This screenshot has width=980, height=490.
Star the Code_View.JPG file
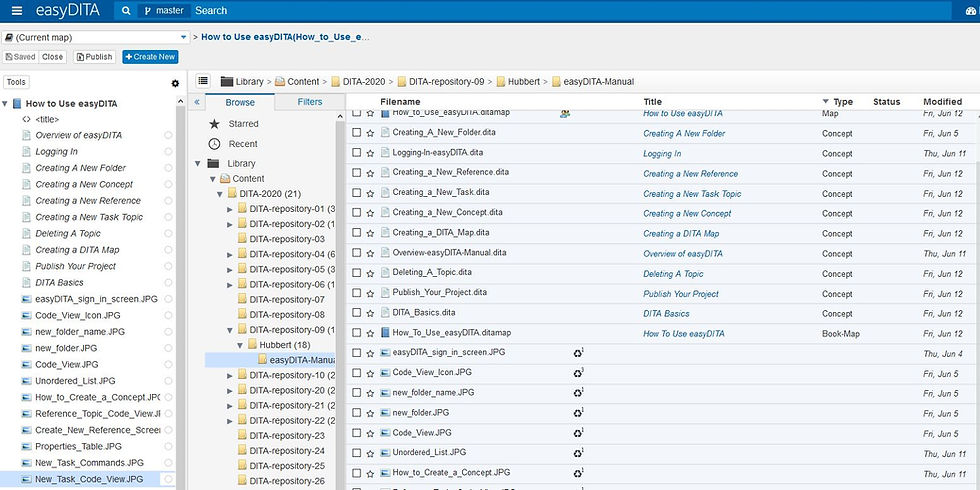click(x=370, y=433)
